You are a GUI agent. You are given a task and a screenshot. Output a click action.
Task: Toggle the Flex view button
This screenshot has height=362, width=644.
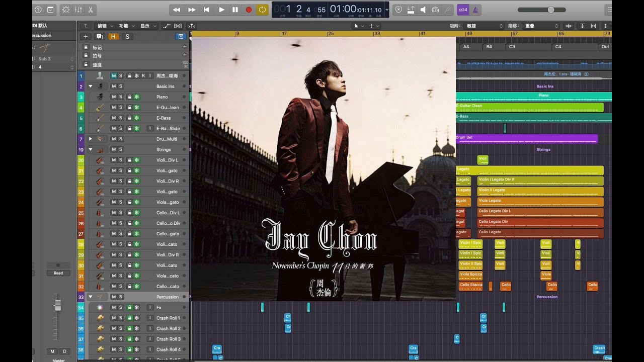click(178, 26)
